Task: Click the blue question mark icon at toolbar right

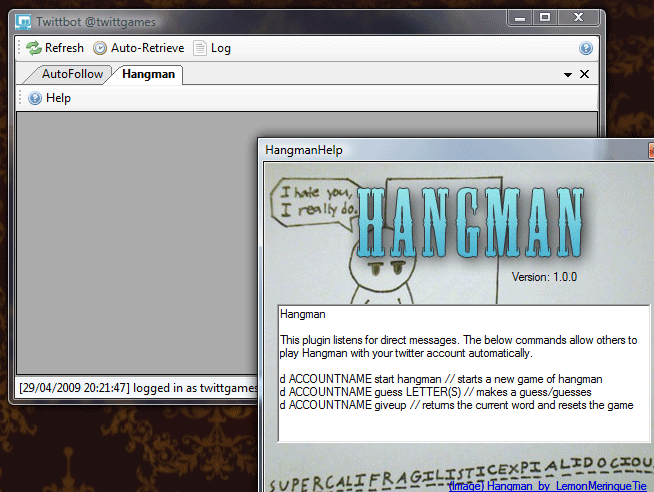Action: pyautogui.click(x=586, y=48)
